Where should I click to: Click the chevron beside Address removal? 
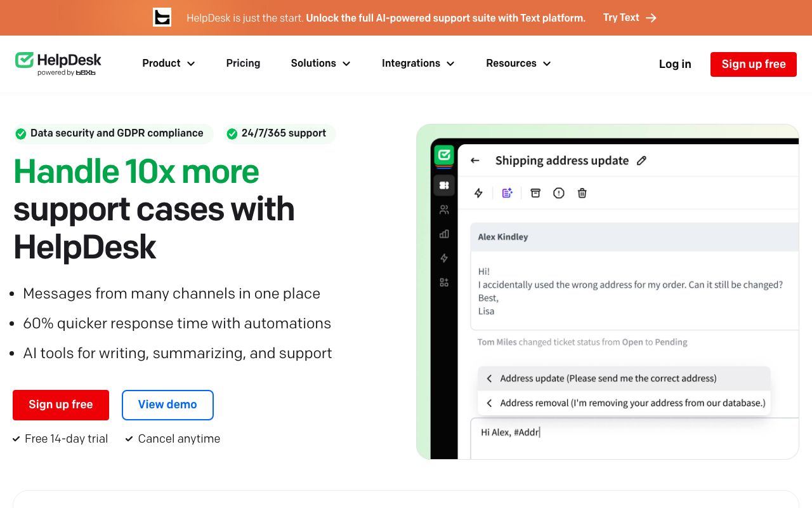(x=489, y=403)
